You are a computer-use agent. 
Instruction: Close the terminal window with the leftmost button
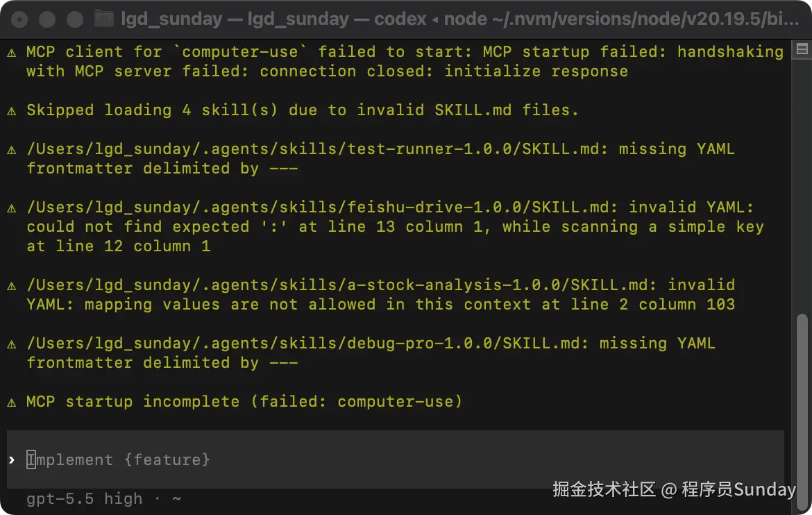(19, 19)
